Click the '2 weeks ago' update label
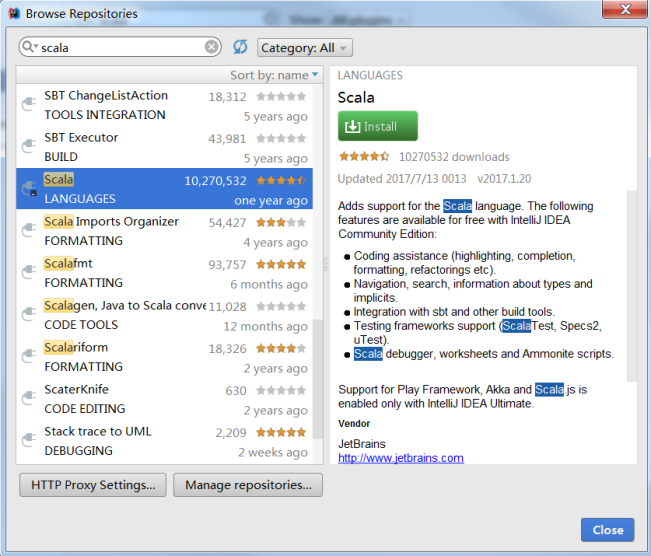 click(x=273, y=452)
